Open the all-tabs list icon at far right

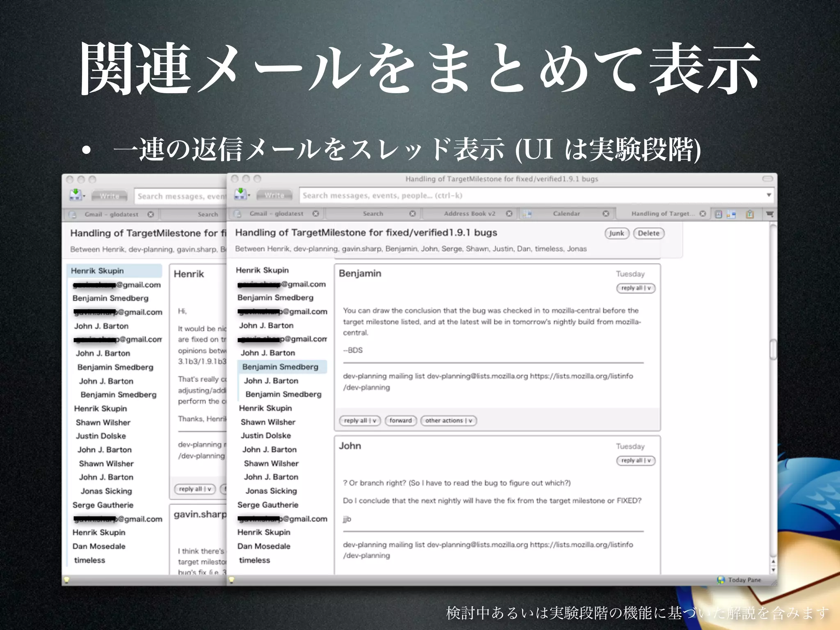(769, 214)
